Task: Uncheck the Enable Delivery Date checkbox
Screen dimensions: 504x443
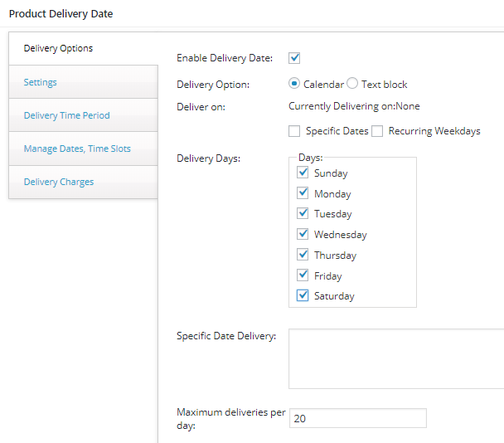Action: [x=294, y=58]
